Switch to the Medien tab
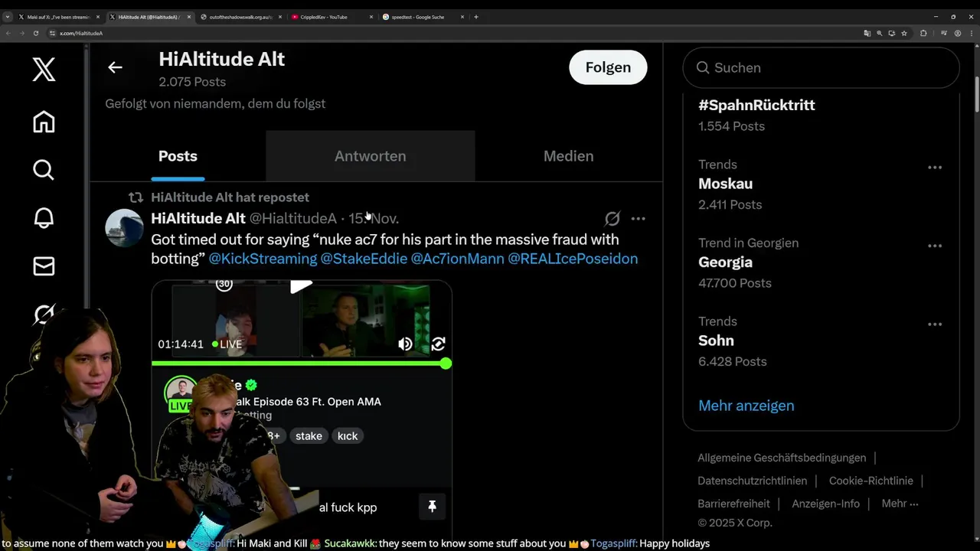The image size is (980, 551). [x=568, y=156]
